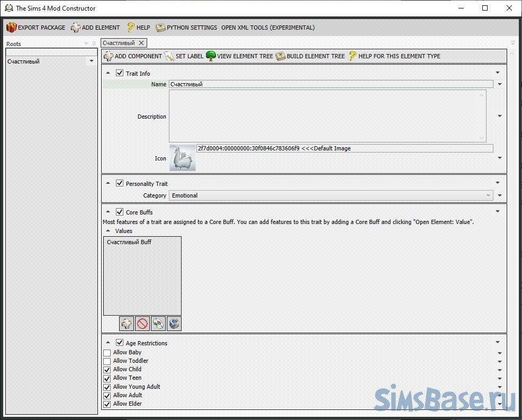
Task: Uncheck the Allow Teen checkbox
Action: [x=107, y=378]
